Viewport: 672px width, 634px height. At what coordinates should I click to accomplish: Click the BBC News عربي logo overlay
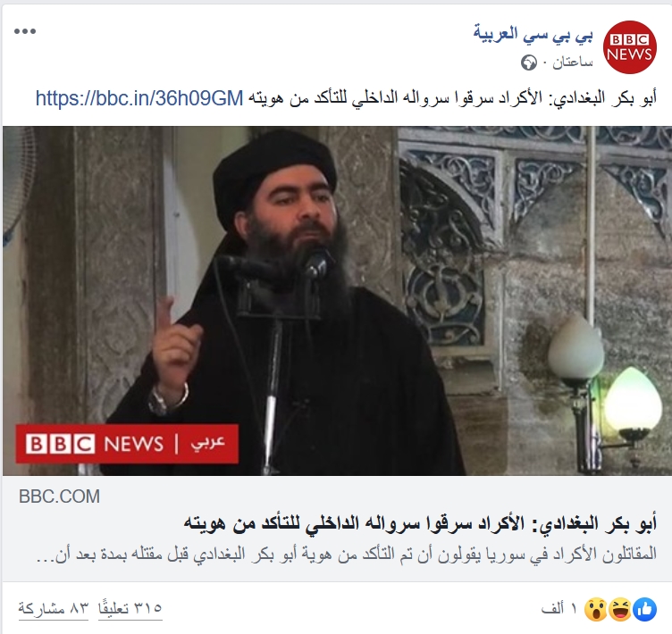[x=127, y=444]
